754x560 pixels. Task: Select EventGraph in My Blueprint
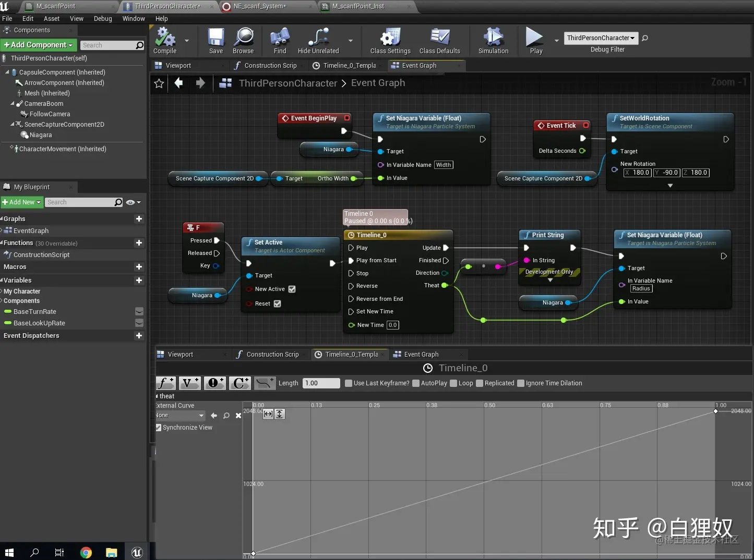pos(31,231)
